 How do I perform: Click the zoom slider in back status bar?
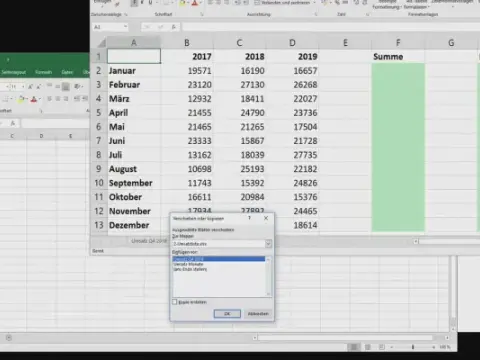[413, 347]
